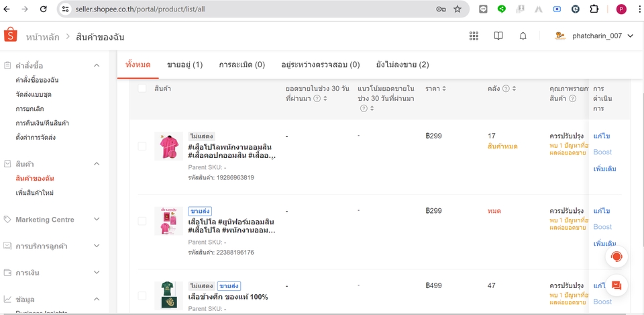This screenshot has height=315, width=644.
Task: Click สินค้าของฉัน in the sidebar
Action: pos(35,179)
